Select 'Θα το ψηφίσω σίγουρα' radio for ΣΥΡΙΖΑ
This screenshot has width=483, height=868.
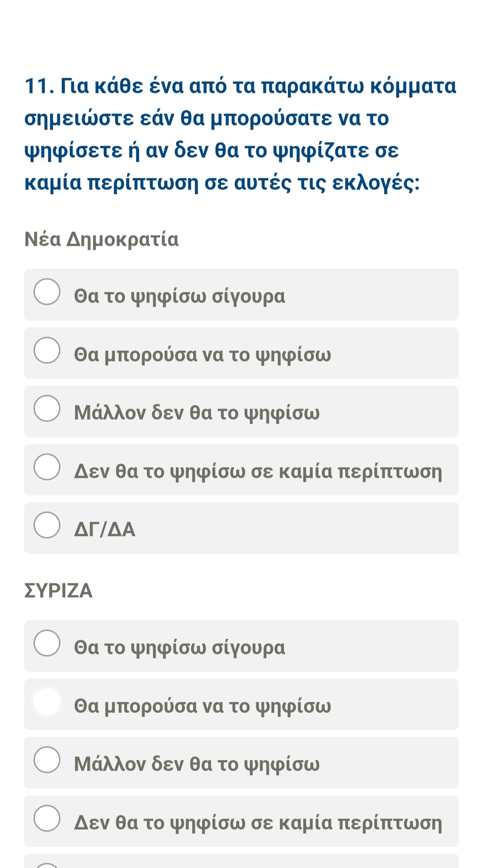point(47,643)
